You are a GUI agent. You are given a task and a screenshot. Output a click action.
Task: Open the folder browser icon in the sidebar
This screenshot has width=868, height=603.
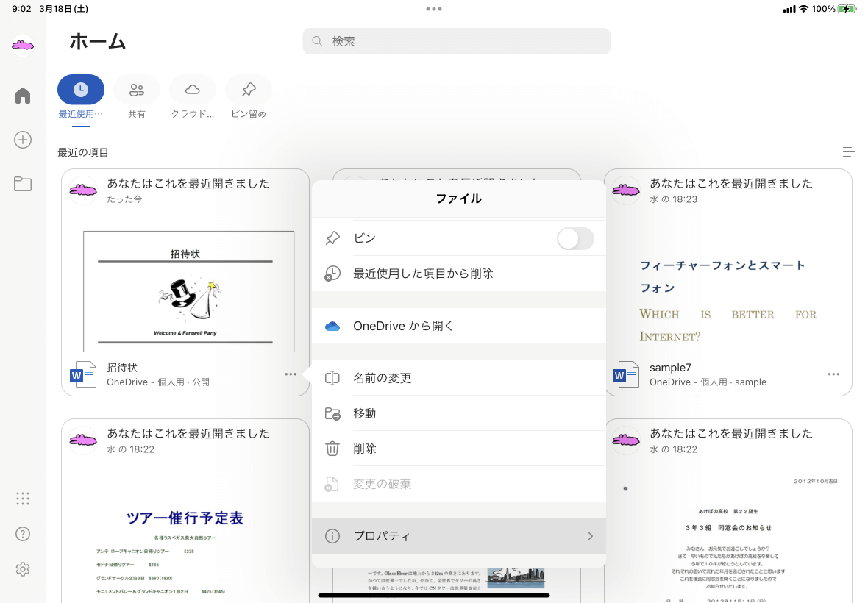tap(23, 184)
